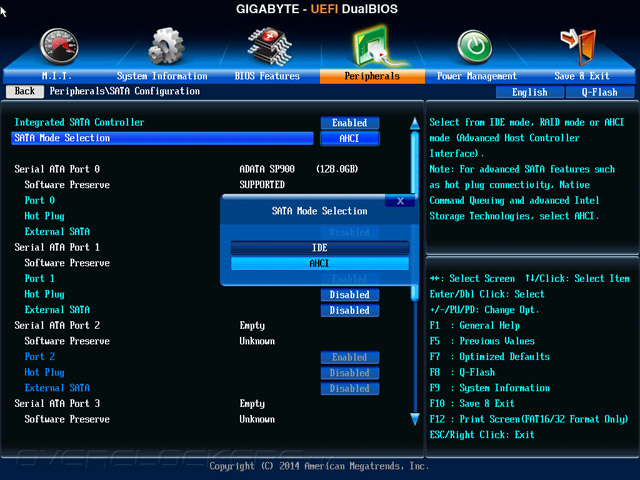640x480 pixels.
Task: Click the Peripherals\SATA Configuration breadcrumb
Action: [125, 91]
